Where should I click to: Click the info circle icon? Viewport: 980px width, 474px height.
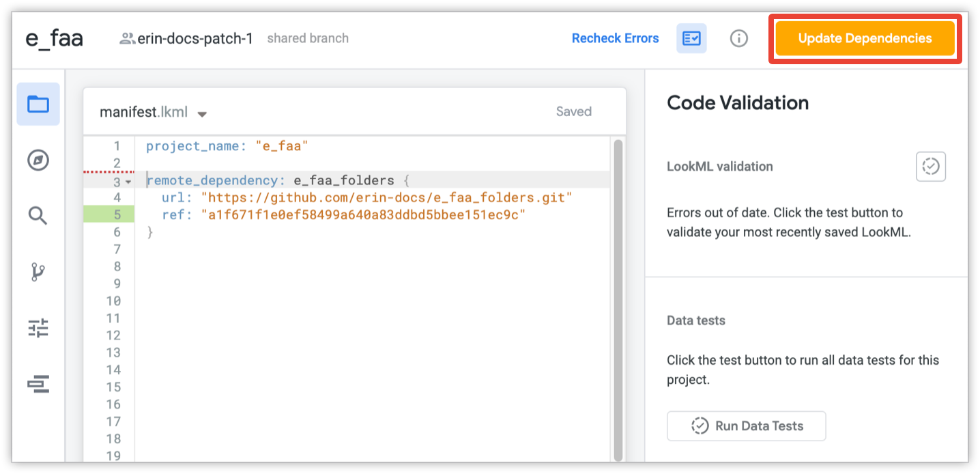738,38
